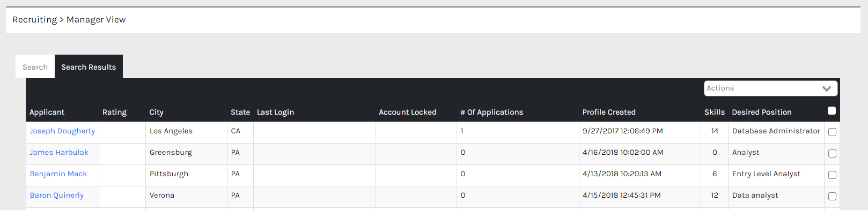Image resolution: width=868 pixels, height=210 pixels.
Task: Check the box for James Harbulak's row
Action: coord(832,154)
